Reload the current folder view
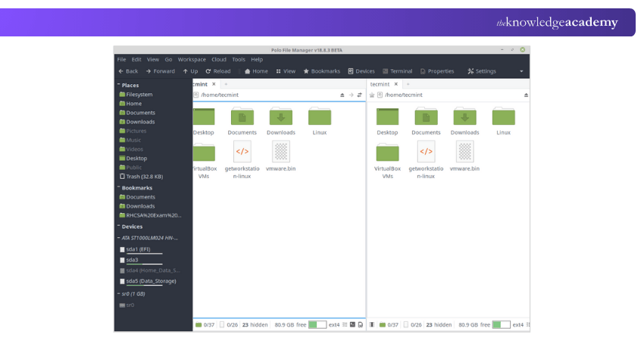The width and height of the screenshot is (644, 341). [x=217, y=71]
